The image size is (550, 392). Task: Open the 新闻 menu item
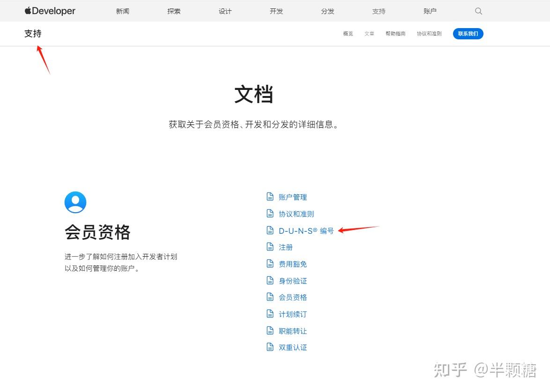pyautogui.click(x=122, y=11)
